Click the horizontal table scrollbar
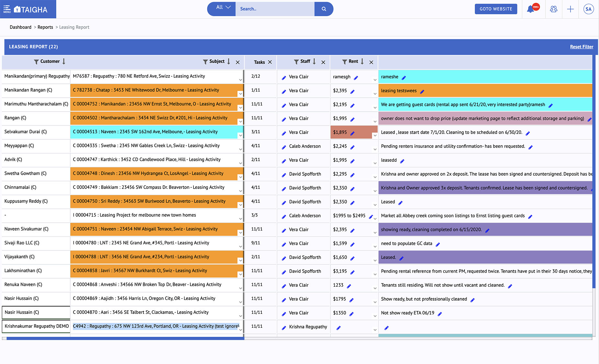599x364 pixels. 125,338
